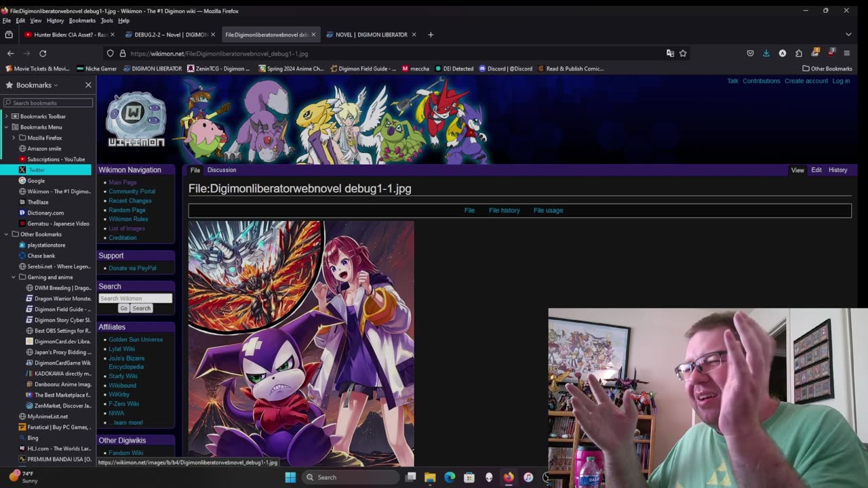Click the translate page icon in address bar
Viewport: 868px width, 488px height.
coord(670,54)
